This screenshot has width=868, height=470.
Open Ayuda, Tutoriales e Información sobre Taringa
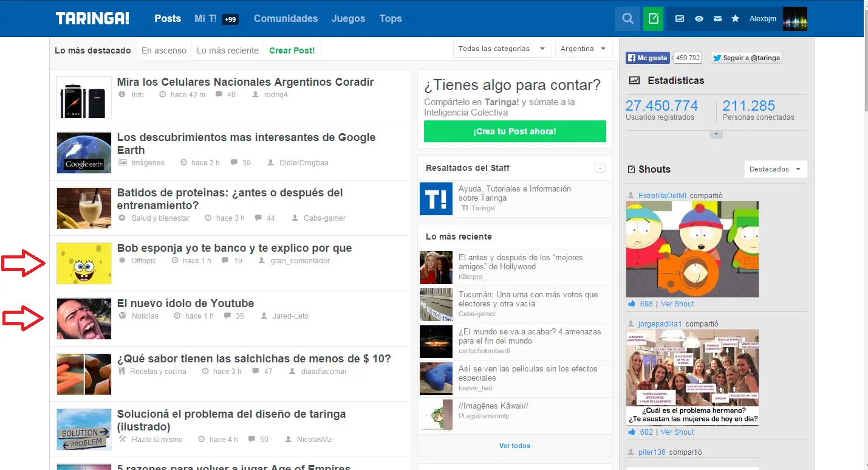coord(515,193)
